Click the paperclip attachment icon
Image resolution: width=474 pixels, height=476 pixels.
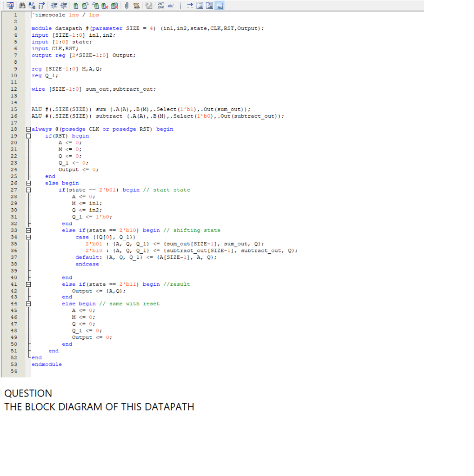click(126, 5)
